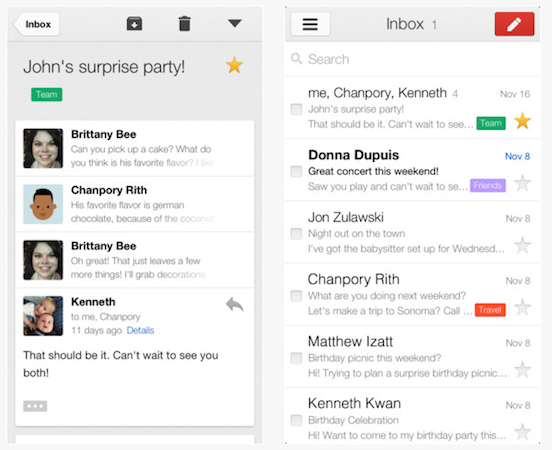
Task: Open the Night out on the town email
Action: coord(413,232)
